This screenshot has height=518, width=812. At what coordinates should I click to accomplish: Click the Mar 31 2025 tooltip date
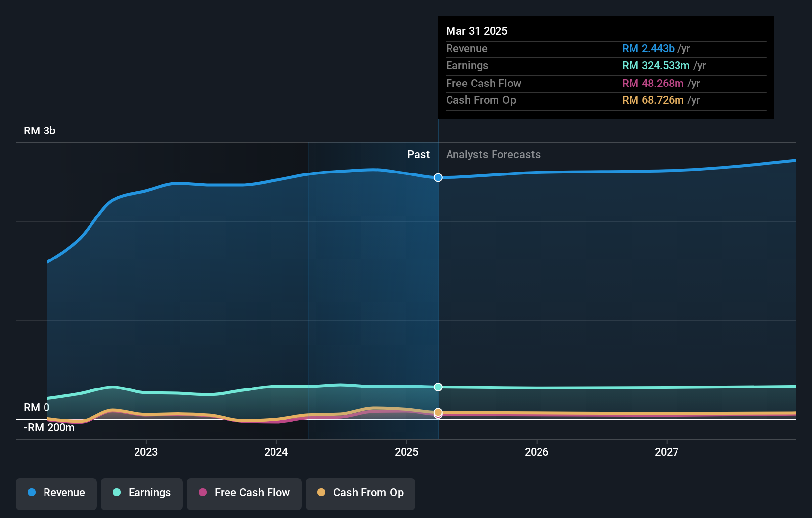tap(477, 31)
